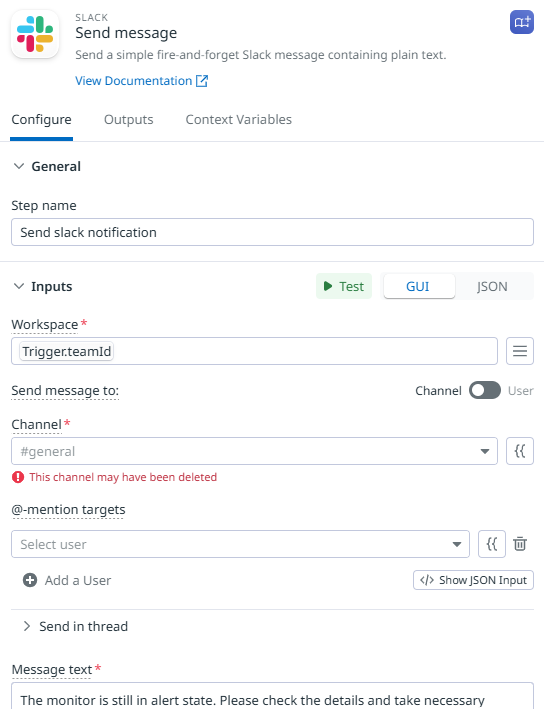Switch to the Outputs tab
This screenshot has width=544, height=709.
[128, 119]
